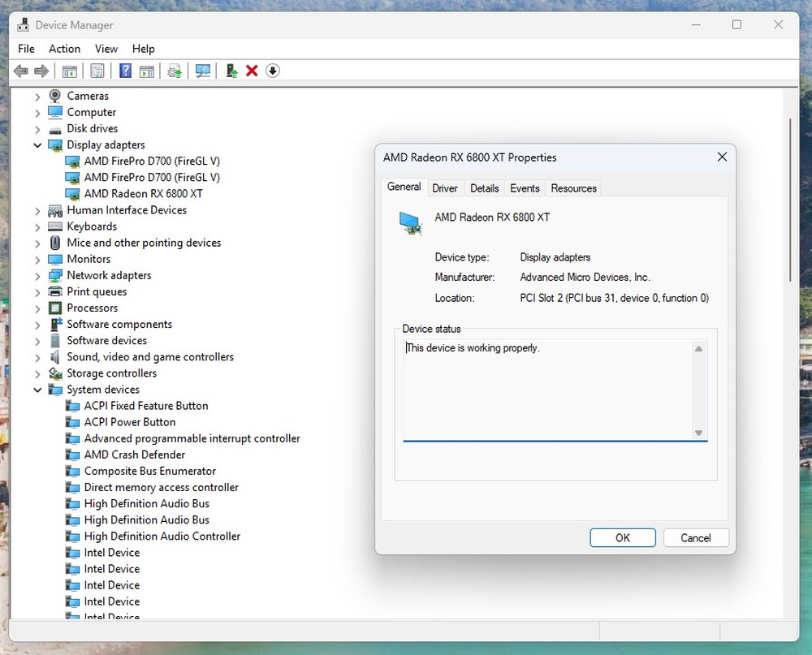Select ACPI Fixed Feature Button device
812x655 pixels.
coord(146,406)
